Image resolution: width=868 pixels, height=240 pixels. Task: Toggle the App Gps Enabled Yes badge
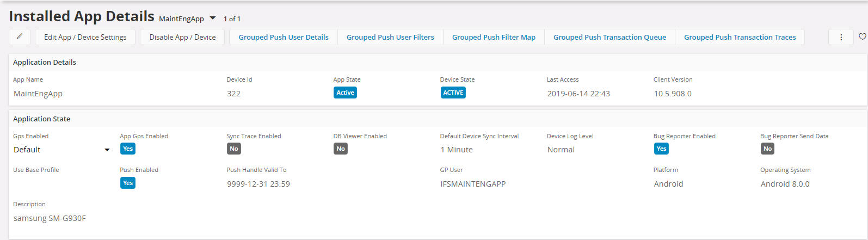click(x=128, y=149)
